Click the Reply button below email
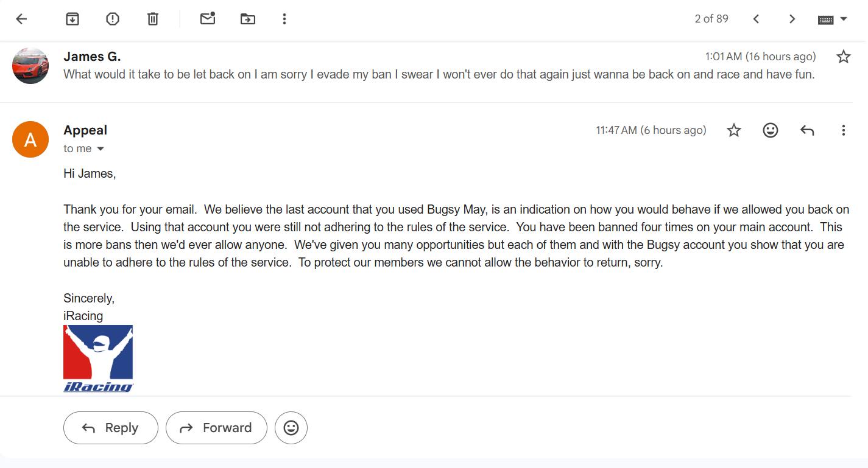Image resolution: width=868 pixels, height=468 pixels. tap(110, 428)
